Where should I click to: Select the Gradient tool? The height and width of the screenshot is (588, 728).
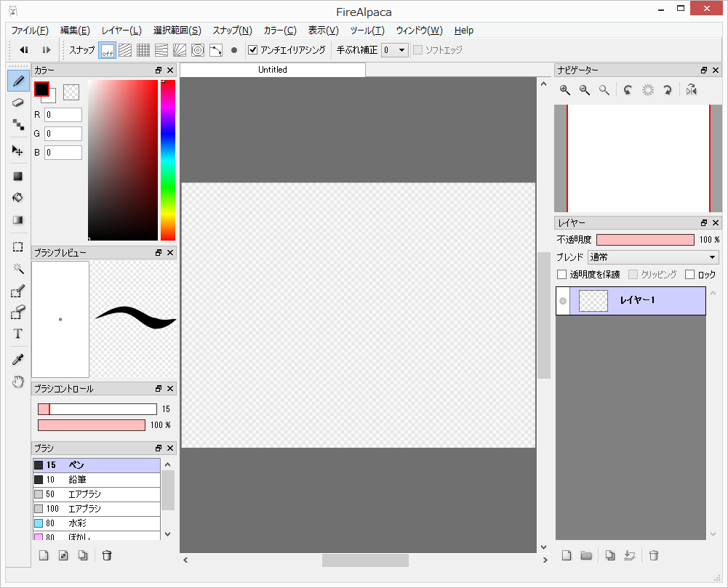tap(17, 220)
